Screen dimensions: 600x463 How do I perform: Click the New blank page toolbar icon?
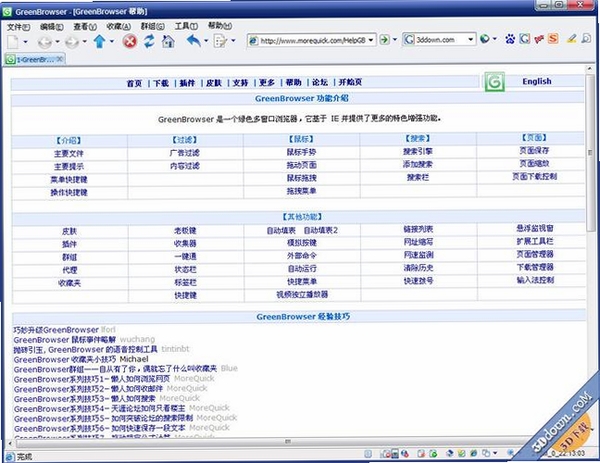[13, 41]
